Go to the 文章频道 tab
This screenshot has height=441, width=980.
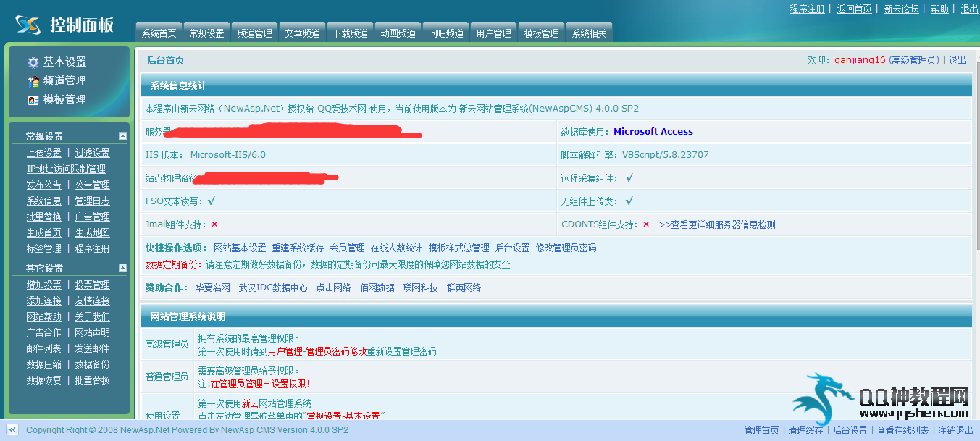[303, 33]
